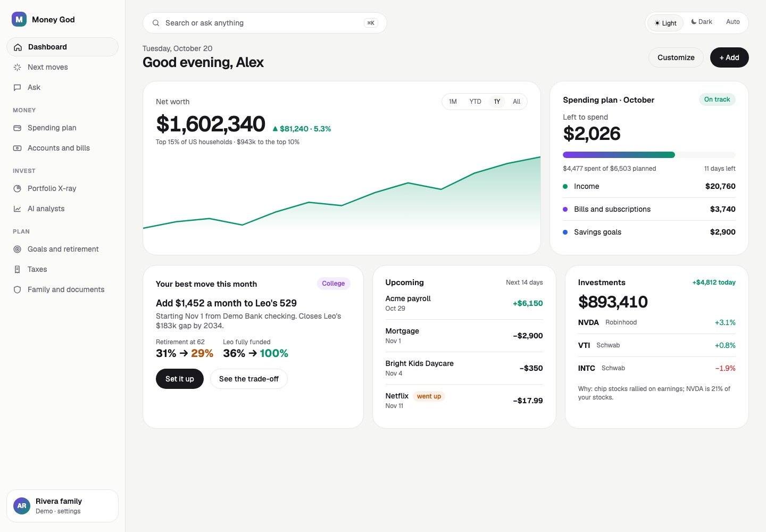Click the INTC Schwab holding row
766x532 pixels.
click(657, 368)
